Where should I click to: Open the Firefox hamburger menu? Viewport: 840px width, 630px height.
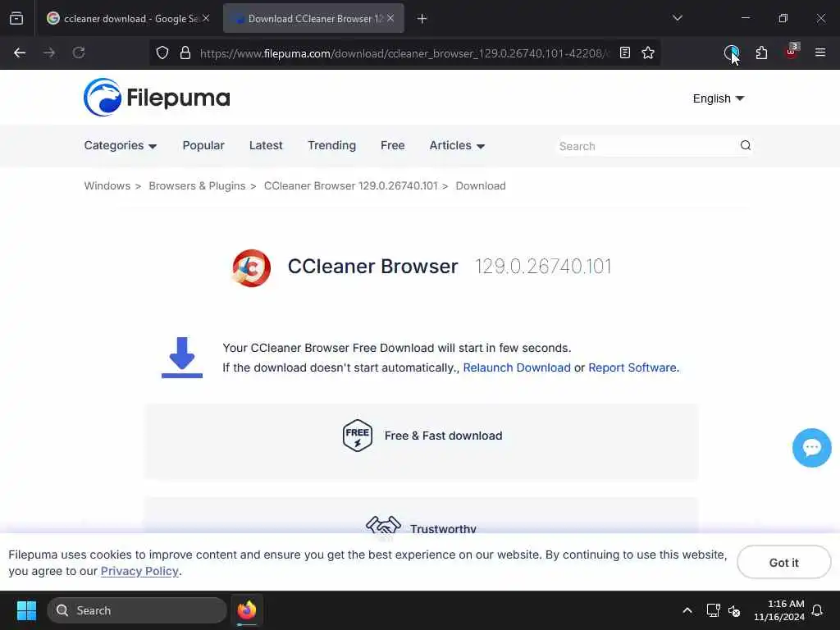(820, 52)
